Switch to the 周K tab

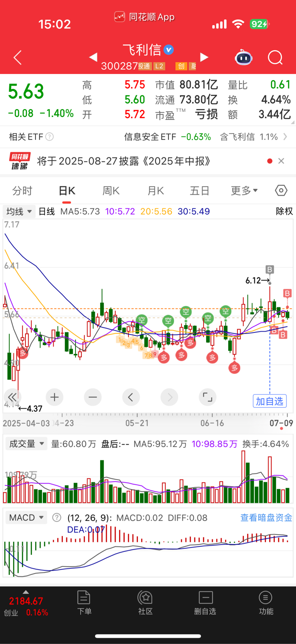(x=111, y=191)
